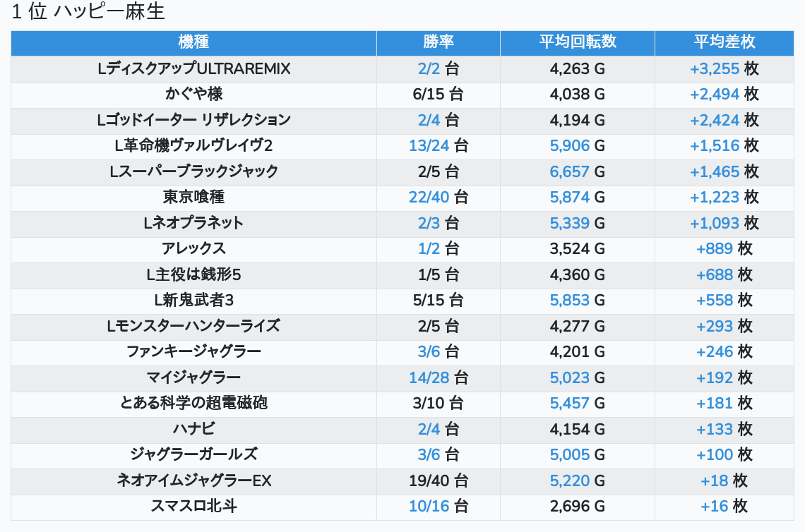Click the とある科学の超電磁砲 row name
Image resolution: width=805 pixels, height=532 pixels.
pos(193,403)
